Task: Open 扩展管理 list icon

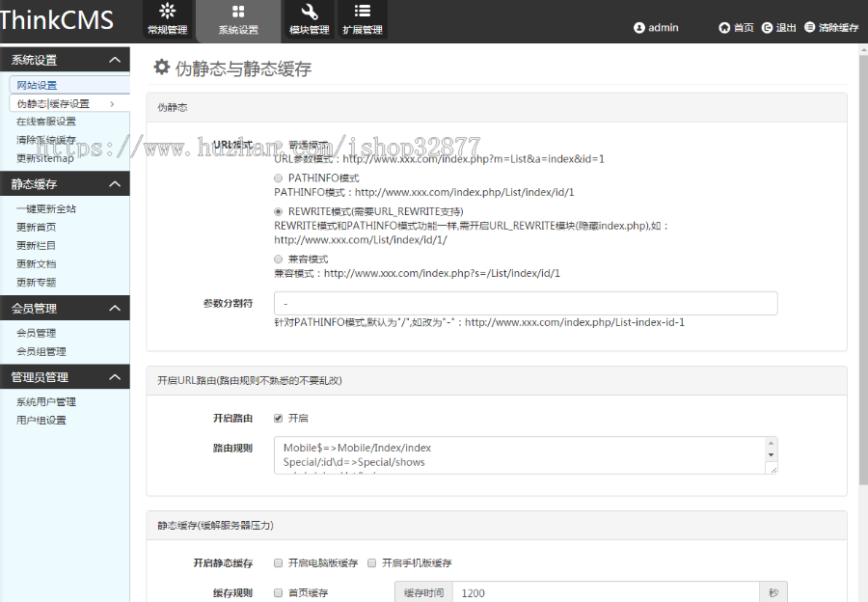Action: (363, 20)
